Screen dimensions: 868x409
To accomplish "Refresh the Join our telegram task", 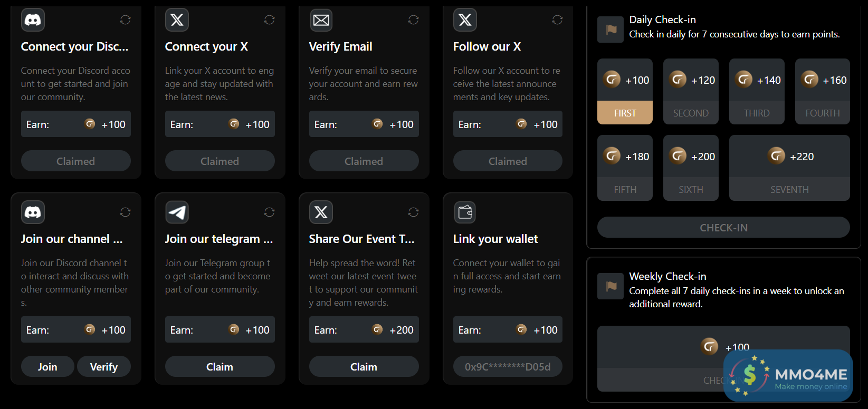I will pos(269,212).
